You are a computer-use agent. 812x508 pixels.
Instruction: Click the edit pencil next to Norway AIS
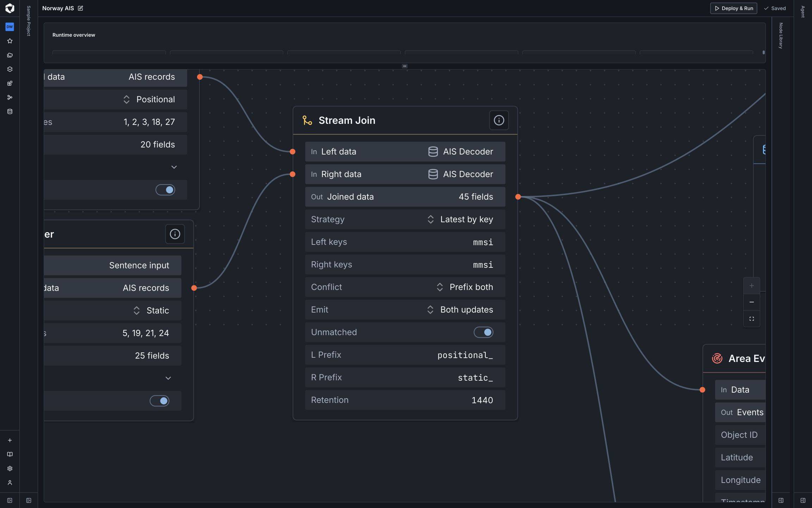80,8
